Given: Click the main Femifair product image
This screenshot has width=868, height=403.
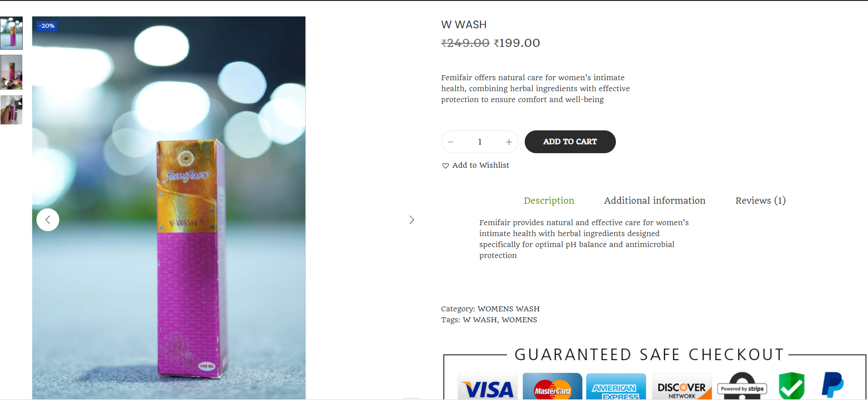Looking at the screenshot, I should click(169, 208).
